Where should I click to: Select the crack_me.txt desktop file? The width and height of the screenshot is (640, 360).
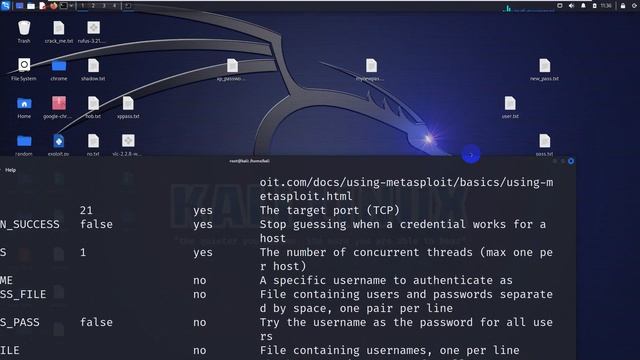[x=59, y=31]
